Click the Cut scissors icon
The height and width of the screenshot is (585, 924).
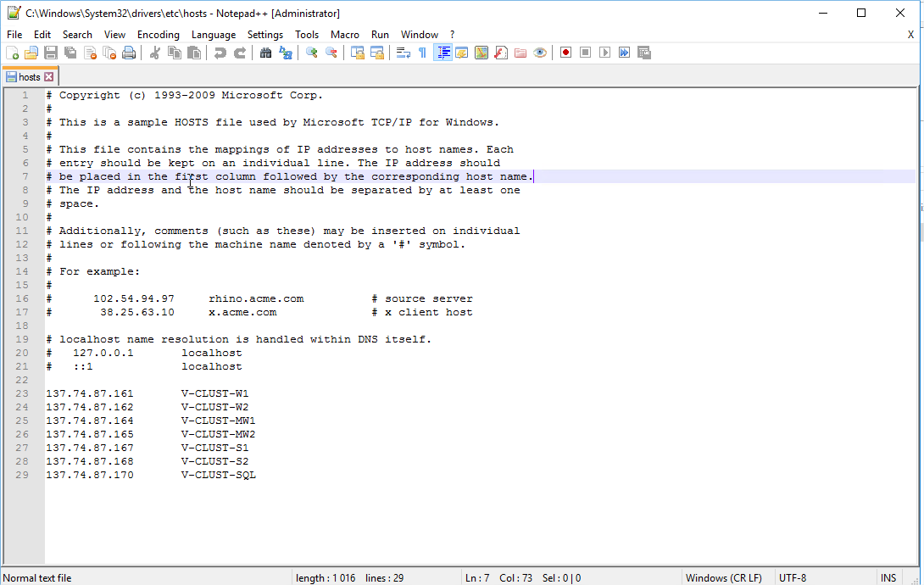(x=155, y=53)
